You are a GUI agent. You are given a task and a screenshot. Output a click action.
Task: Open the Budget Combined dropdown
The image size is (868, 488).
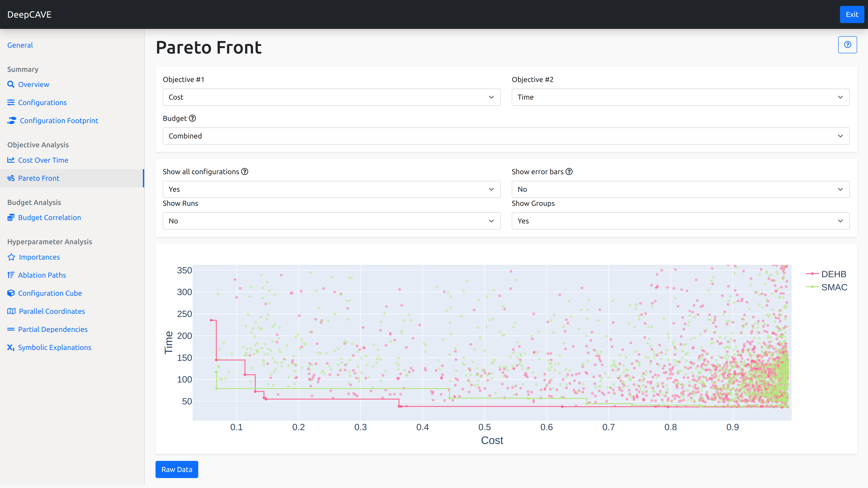[506, 136]
